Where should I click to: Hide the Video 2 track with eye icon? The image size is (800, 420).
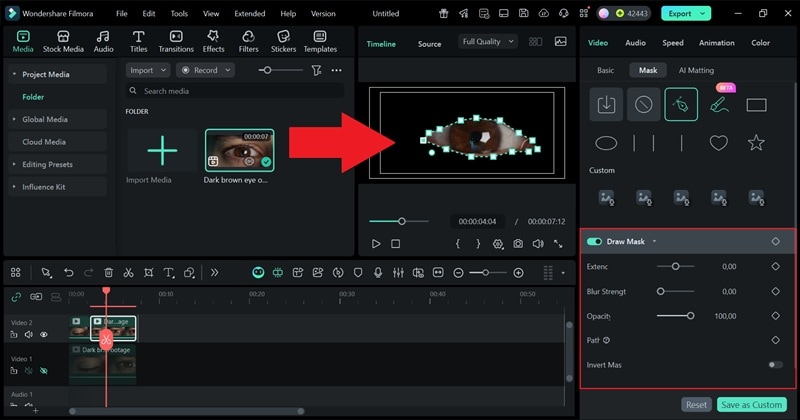click(x=44, y=335)
